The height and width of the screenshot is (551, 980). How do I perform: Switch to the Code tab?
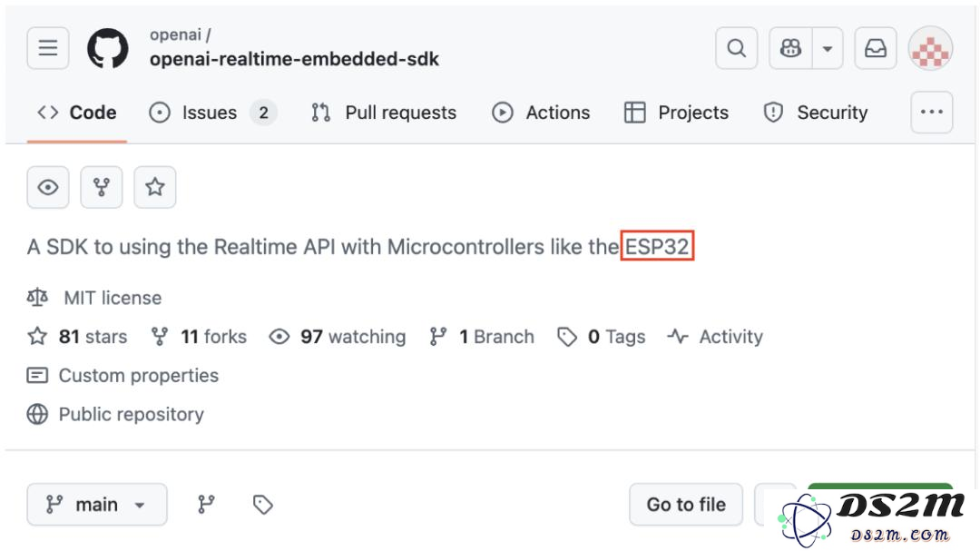[77, 113]
